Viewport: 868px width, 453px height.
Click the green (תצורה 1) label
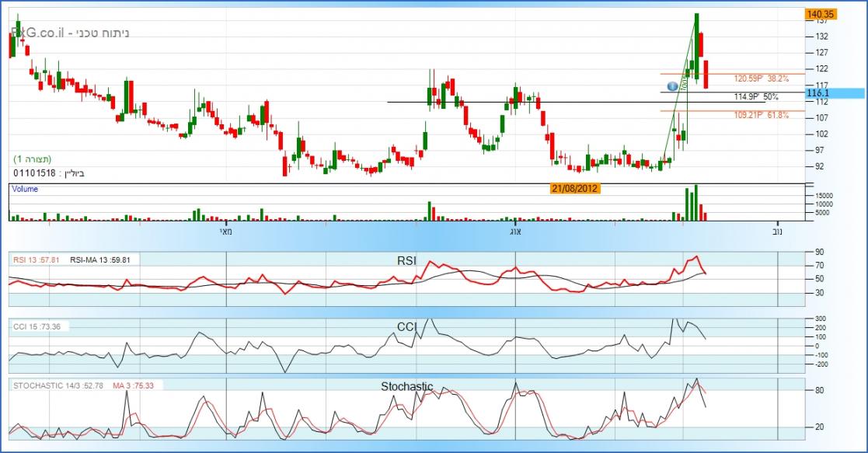click(x=33, y=159)
